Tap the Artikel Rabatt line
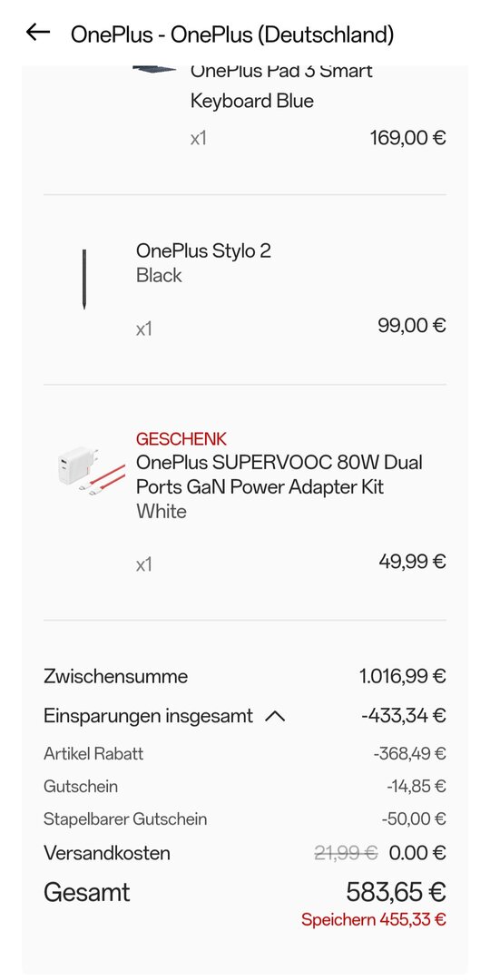The image size is (490, 980). pos(245,754)
